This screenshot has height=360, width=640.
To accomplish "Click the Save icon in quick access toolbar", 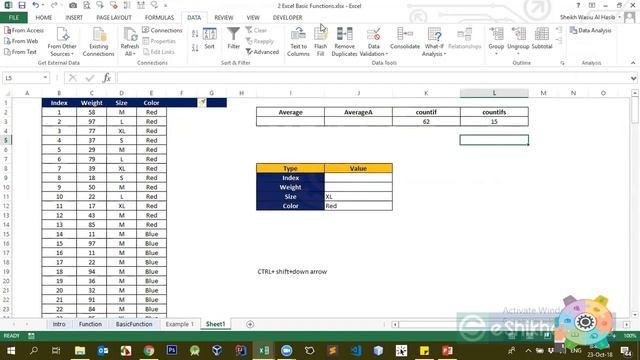I will (x=22, y=5).
